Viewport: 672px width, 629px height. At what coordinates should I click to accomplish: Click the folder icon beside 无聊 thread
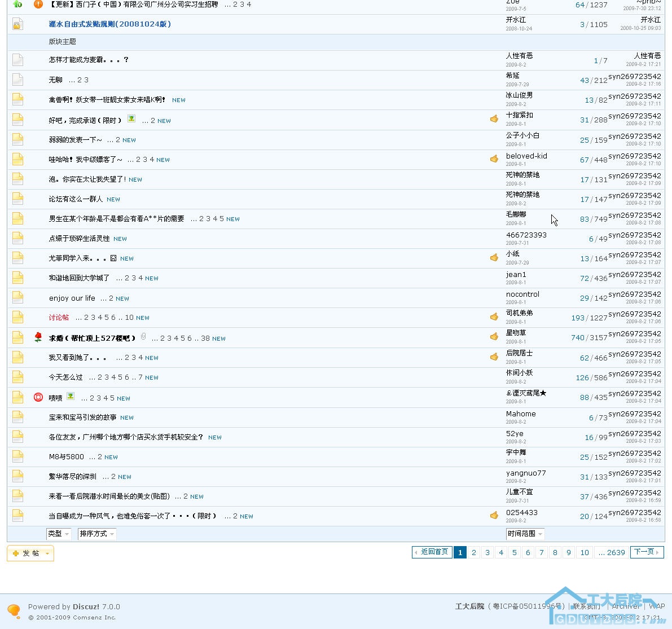tap(17, 80)
